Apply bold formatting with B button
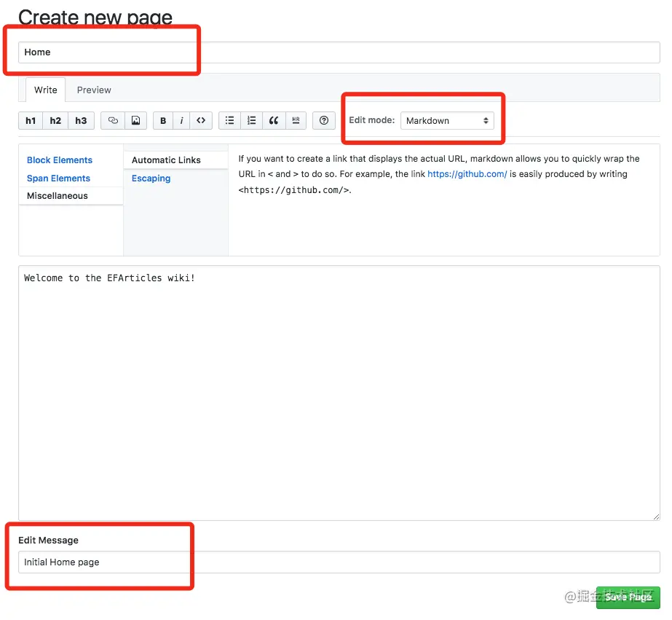The image size is (672, 620). click(x=163, y=120)
